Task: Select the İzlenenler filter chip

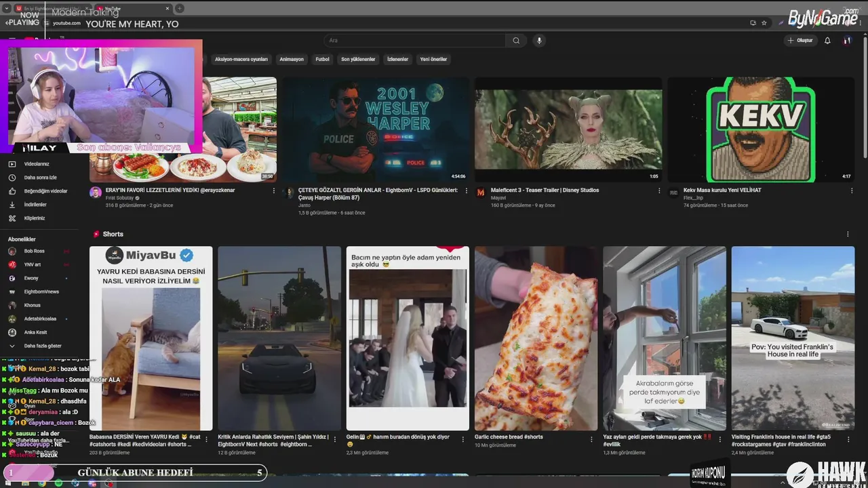Action: point(397,59)
